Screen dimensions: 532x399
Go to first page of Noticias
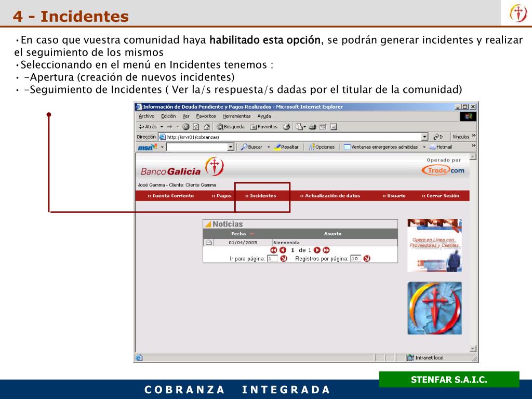(x=274, y=250)
